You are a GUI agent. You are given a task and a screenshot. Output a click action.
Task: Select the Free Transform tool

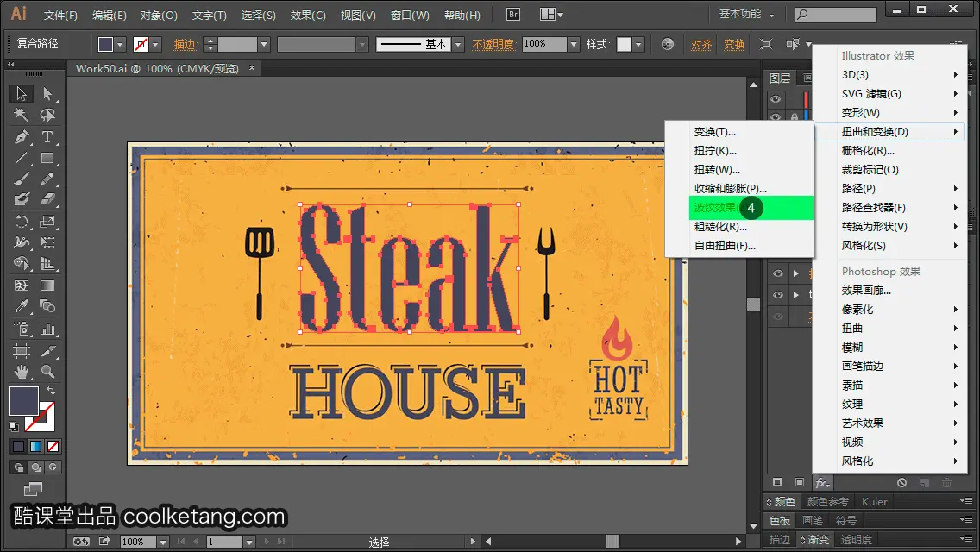coord(47,241)
